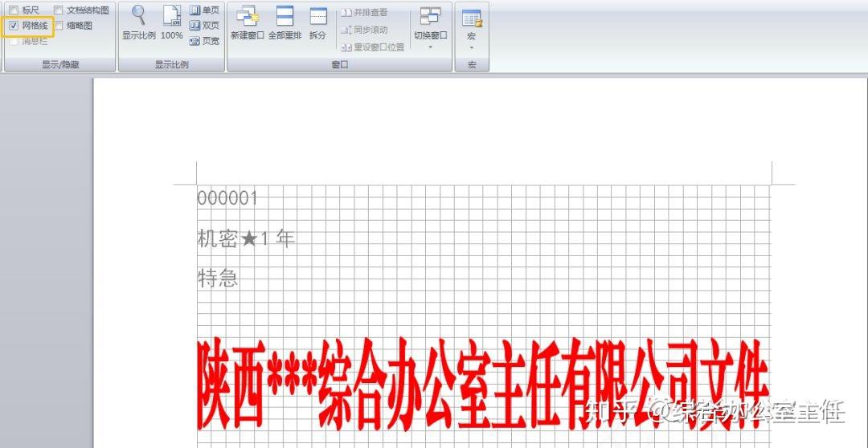Click the document number text 000001
The width and height of the screenshot is (868, 448).
tap(227, 198)
